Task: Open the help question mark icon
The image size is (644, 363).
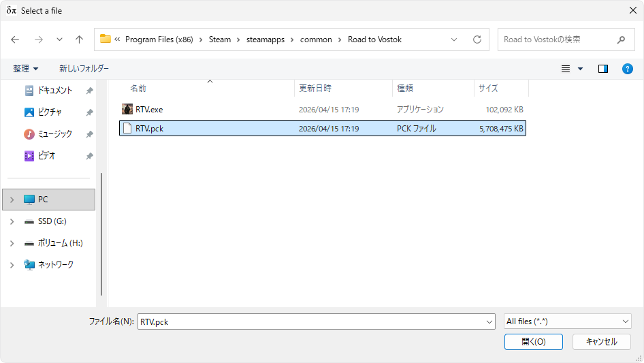Action: (627, 69)
